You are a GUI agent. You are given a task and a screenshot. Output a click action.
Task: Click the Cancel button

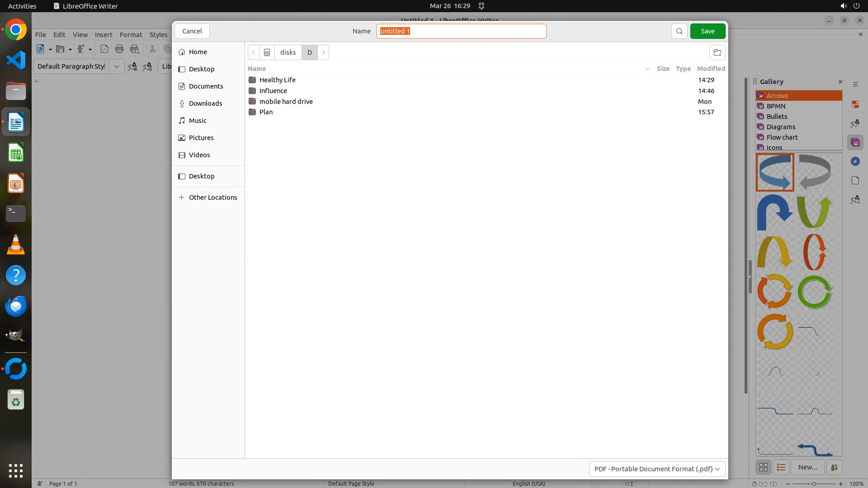(x=192, y=31)
